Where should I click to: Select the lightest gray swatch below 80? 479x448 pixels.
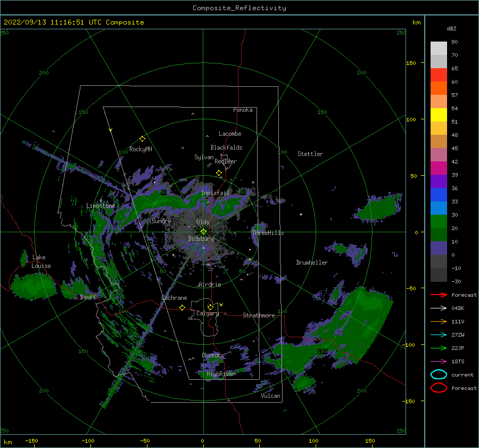439,48
